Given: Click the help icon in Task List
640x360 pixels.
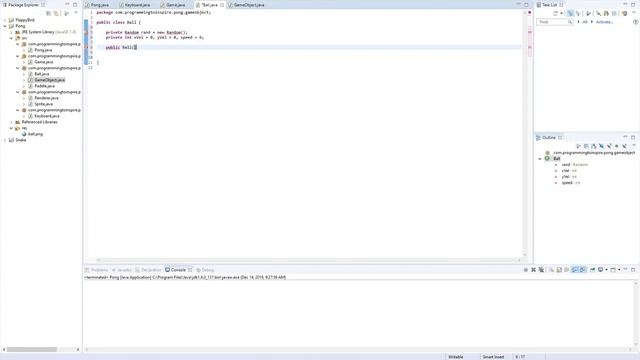Looking at the screenshot, I should 635,22.
